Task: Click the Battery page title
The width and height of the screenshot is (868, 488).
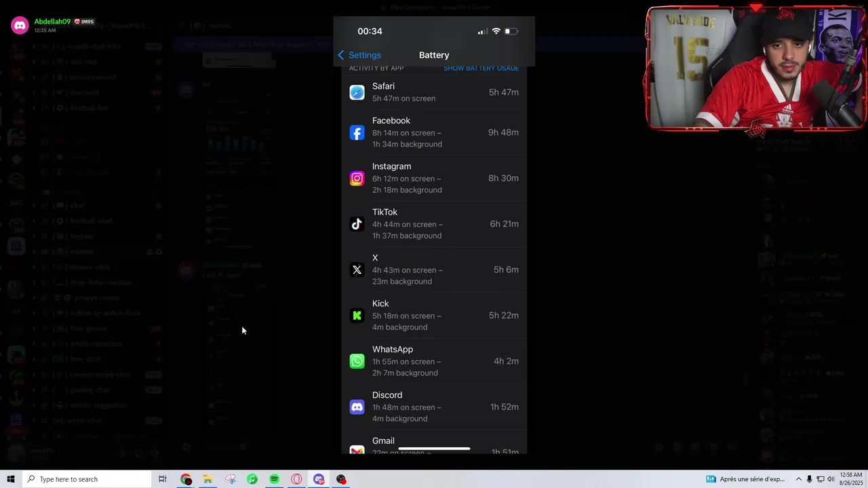Action: pyautogui.click(x=434, y=55)
